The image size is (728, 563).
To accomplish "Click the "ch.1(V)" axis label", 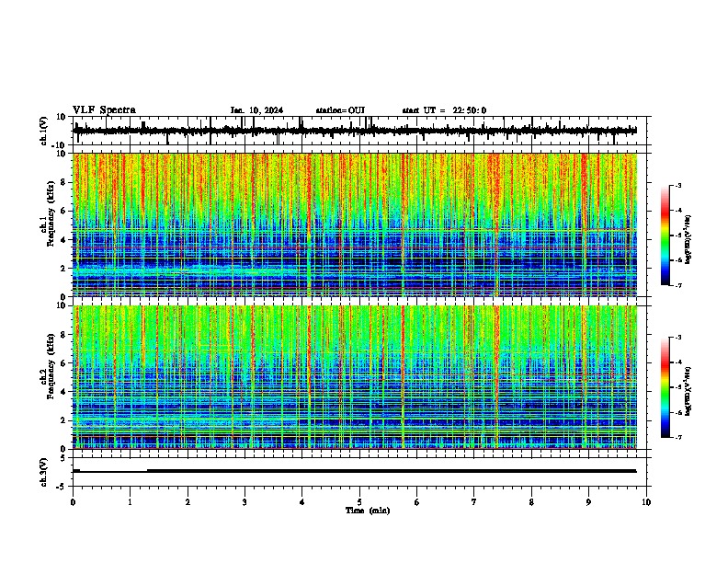I will pyautogui.click(x=44, y=131).
